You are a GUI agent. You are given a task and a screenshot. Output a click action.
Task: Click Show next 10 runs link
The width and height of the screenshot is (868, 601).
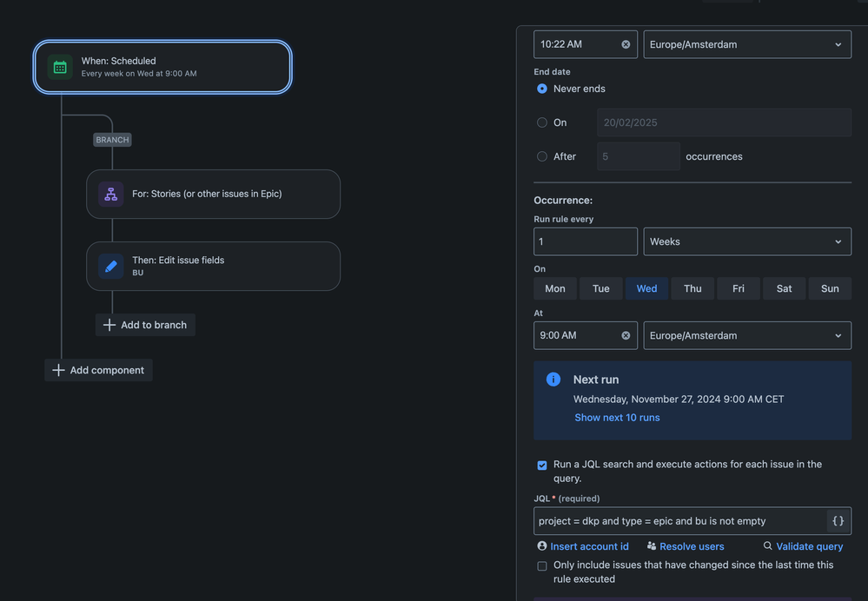617,417
